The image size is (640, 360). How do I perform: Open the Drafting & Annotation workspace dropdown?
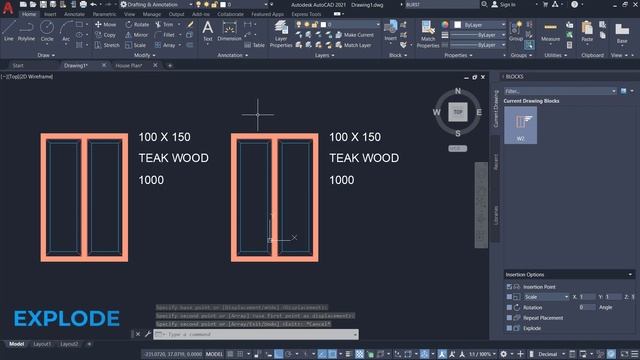156,4
